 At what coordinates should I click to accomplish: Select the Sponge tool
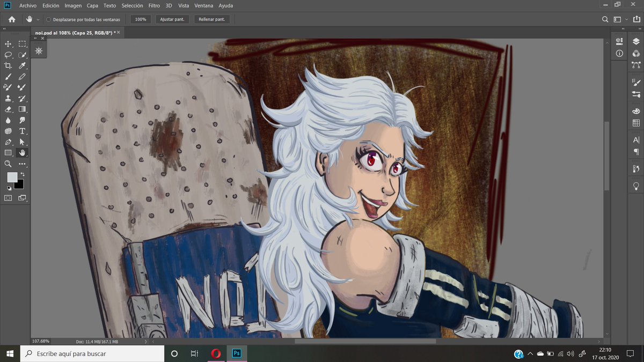click(8, 131)
